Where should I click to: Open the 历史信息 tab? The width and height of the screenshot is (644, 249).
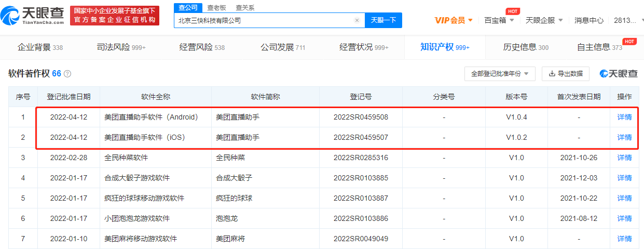coord(525,47)
